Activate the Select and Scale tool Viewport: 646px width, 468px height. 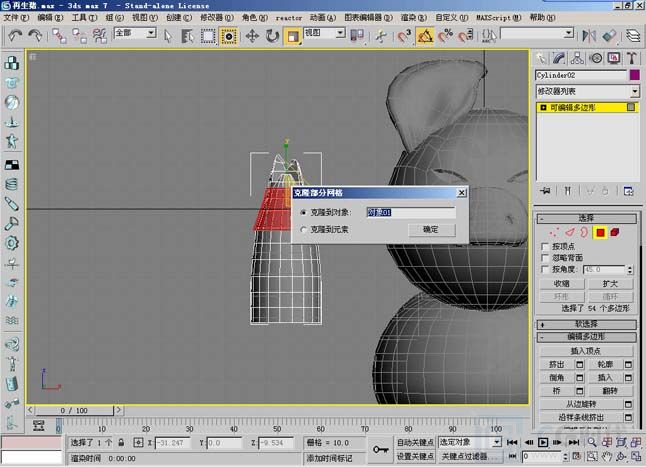pos(293,36)
